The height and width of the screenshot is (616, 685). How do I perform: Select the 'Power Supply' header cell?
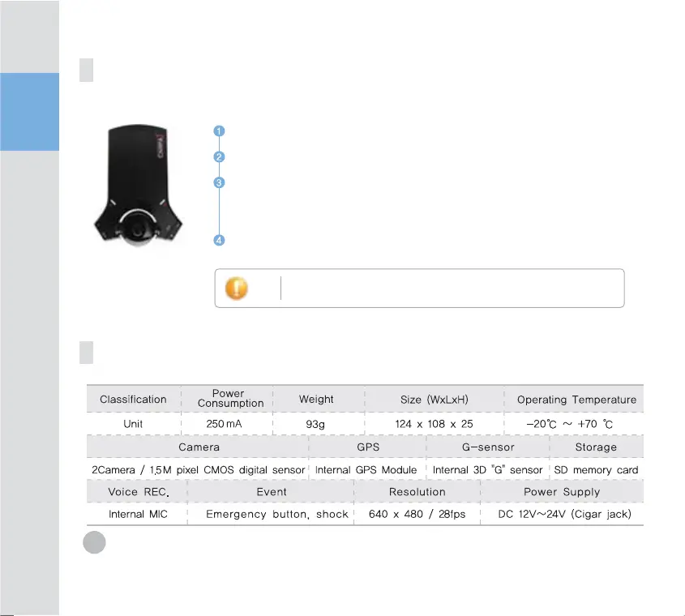click(x=563, y=492)
